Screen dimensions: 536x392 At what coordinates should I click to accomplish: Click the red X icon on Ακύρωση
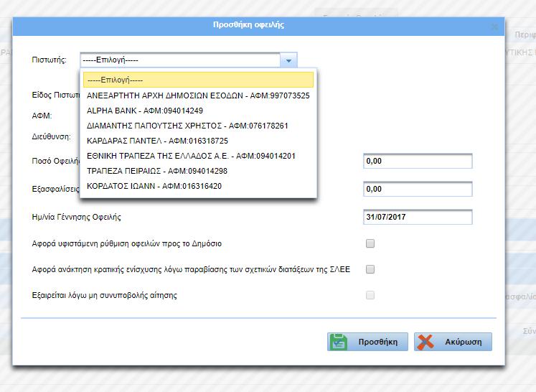tap(425, 342)
